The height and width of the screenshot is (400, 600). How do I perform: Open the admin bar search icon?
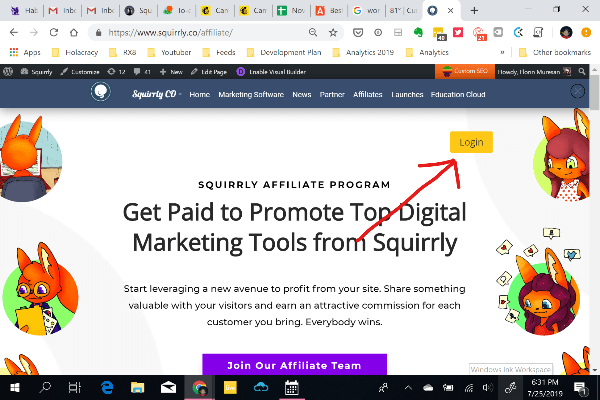[582, 72]
